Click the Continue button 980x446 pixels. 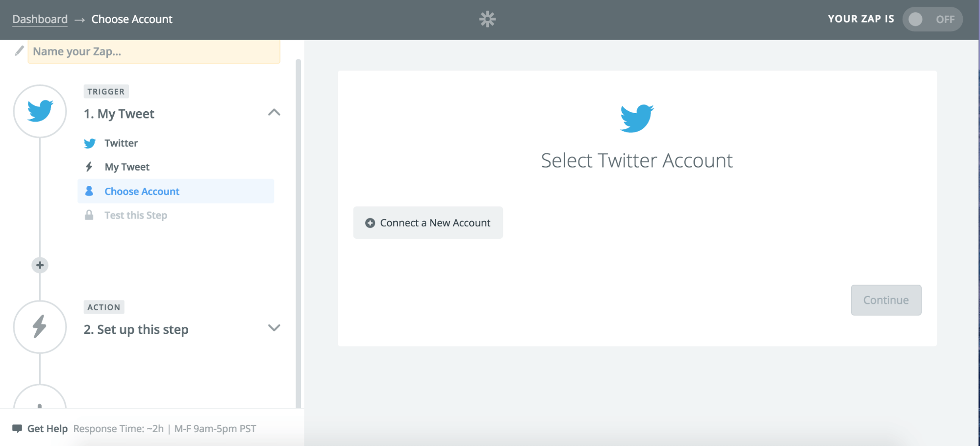point(885,300)
